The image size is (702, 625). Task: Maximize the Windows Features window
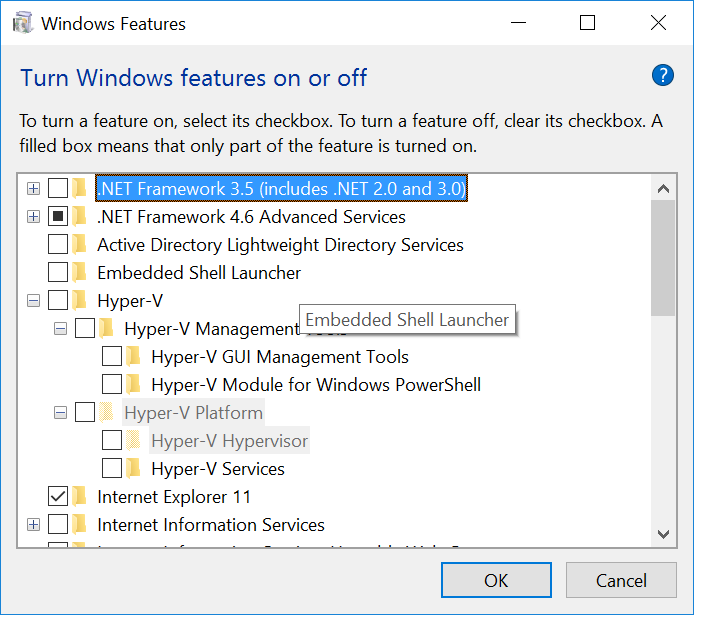coord(587,22)
